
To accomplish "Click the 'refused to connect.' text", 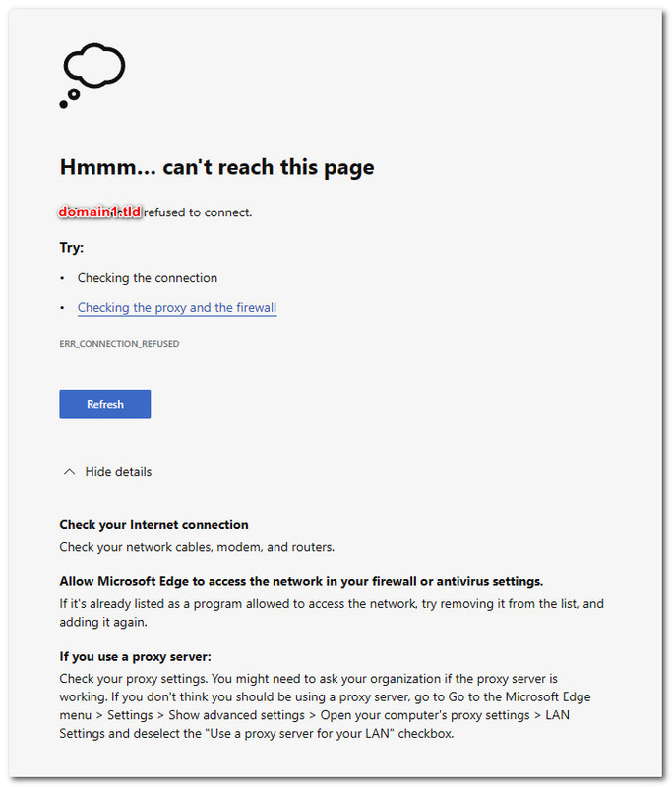I will pyautogui.click(x=198, y=212).
